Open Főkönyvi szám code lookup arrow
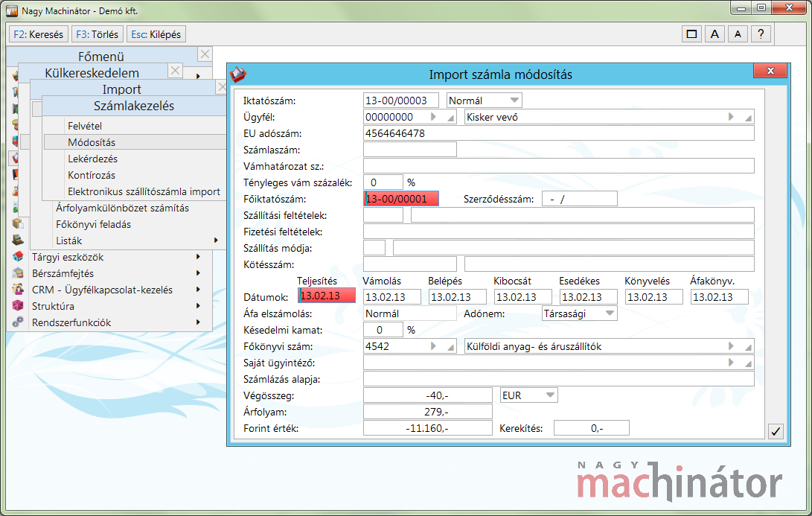This screenshot has width=812, height=516. coord(434,346)
